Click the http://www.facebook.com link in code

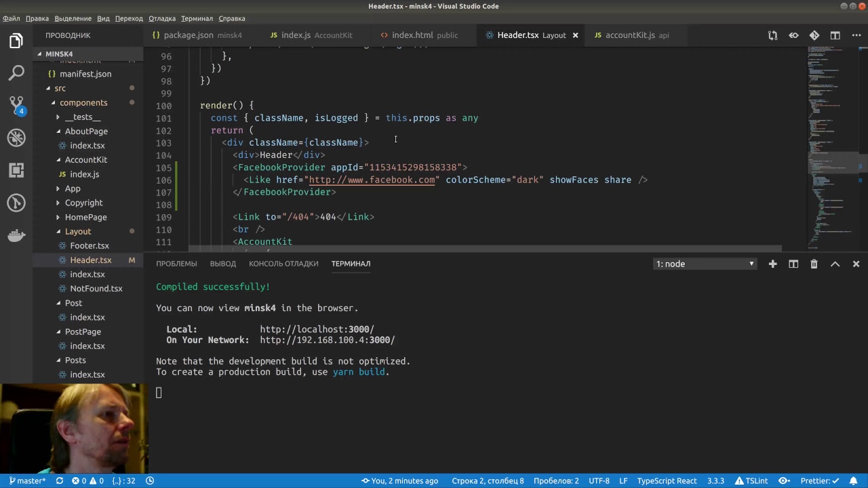(x=372, y=180)
